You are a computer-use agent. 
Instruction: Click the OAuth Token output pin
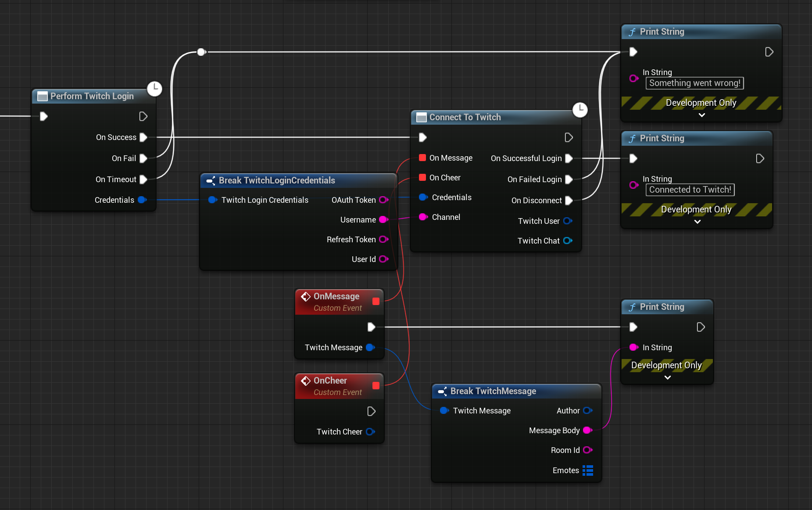(x=383, y=200)
